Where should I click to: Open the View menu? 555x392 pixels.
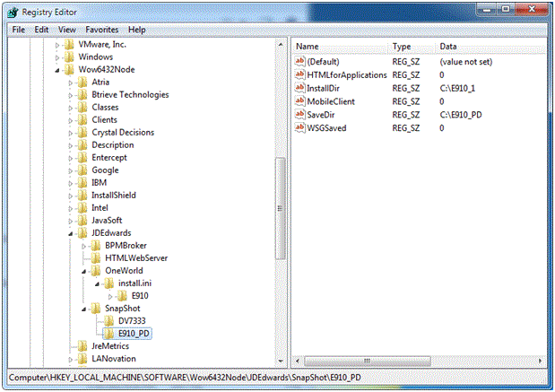[x=67, y=30]
